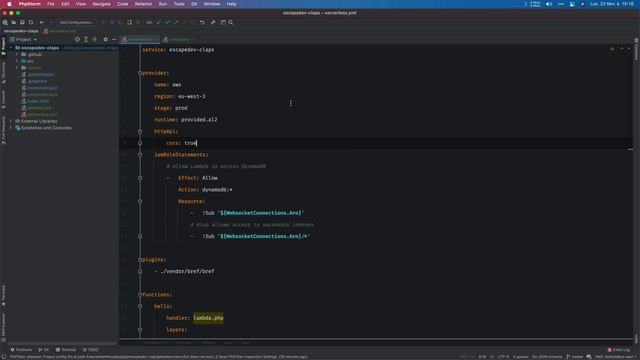The height and width of the screenshot is (360, 640).
Task: Click the Git update project icon
Action: pos(158,22)
